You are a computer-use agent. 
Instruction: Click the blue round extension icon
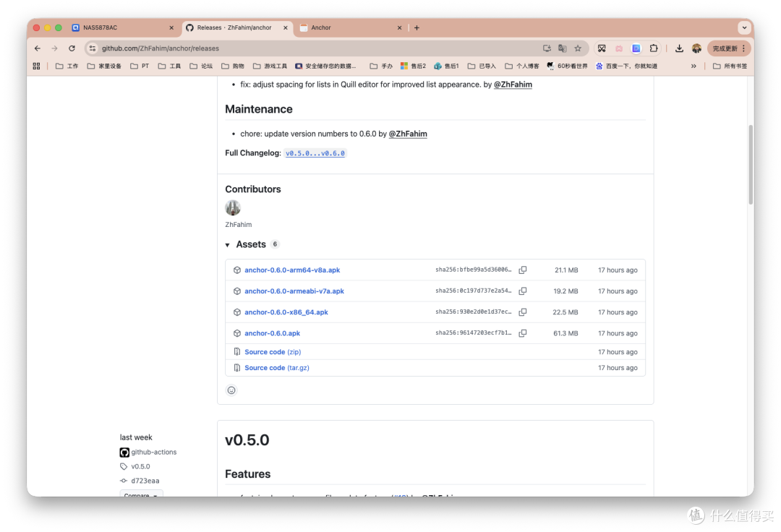636,48
